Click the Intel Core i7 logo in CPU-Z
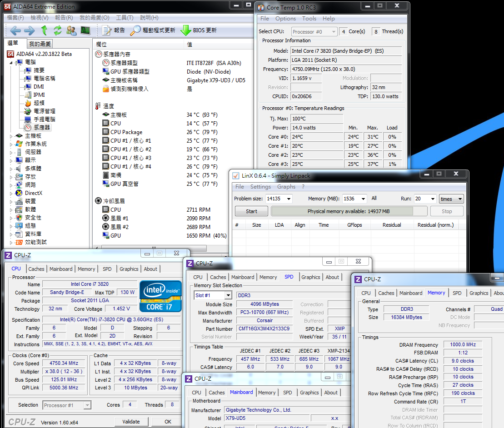Screen dimensions: 504x428 (160, 296)
